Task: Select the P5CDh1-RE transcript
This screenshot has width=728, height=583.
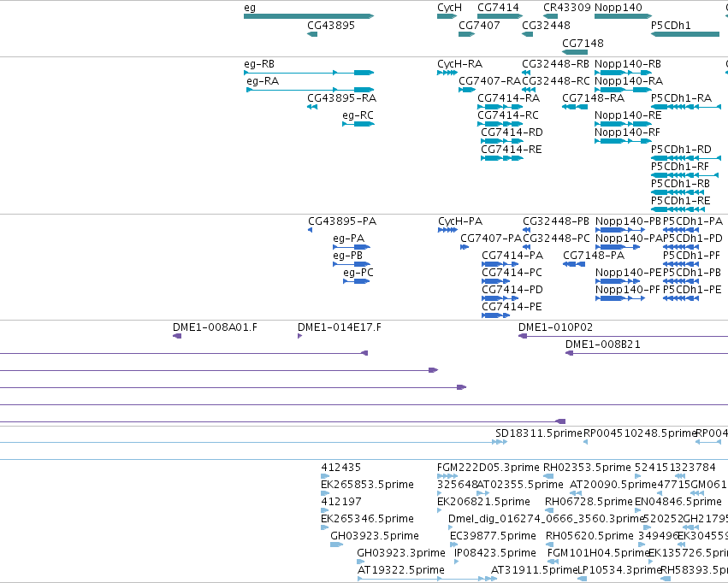Action: pyautogui.click(x=678, y=209)
